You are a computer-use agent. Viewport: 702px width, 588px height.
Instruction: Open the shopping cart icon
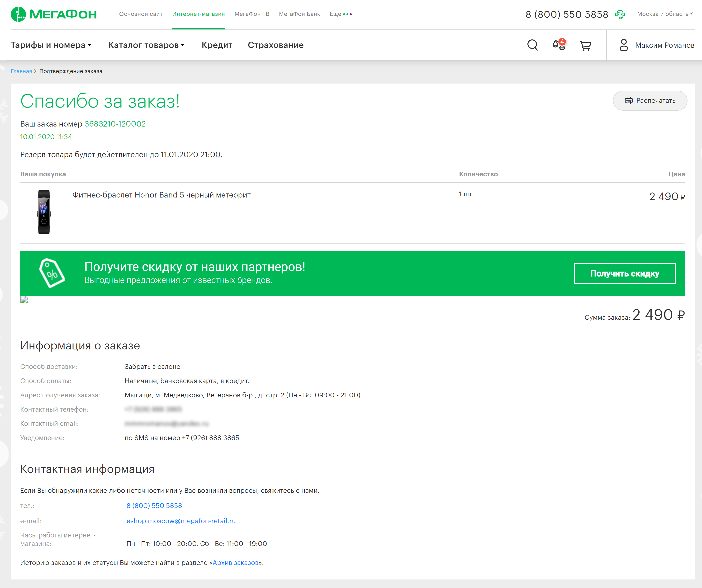[585, 45]
